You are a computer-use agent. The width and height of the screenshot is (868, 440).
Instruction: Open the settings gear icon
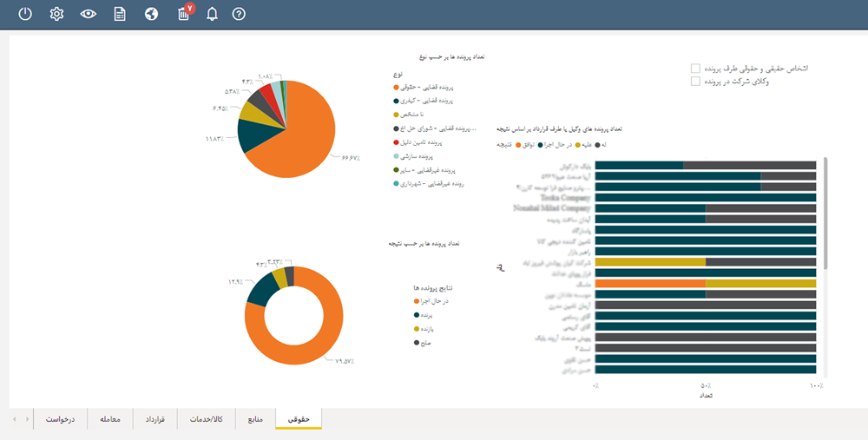click(57, 14)
